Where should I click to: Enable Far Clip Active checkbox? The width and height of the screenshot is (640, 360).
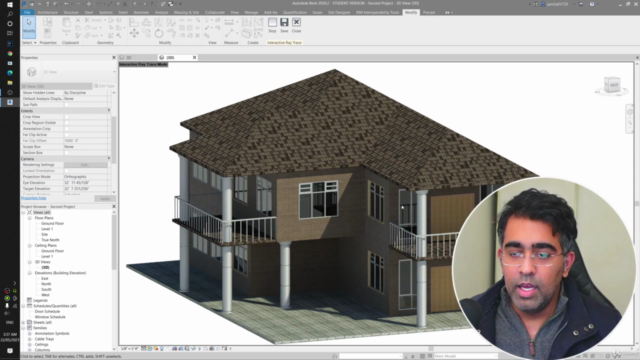coord(67,135)
